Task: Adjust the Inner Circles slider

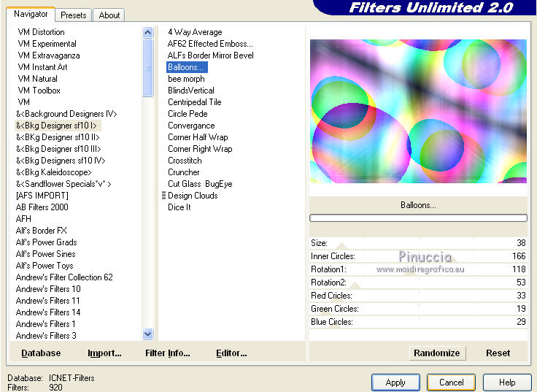Action: point(418,256)
